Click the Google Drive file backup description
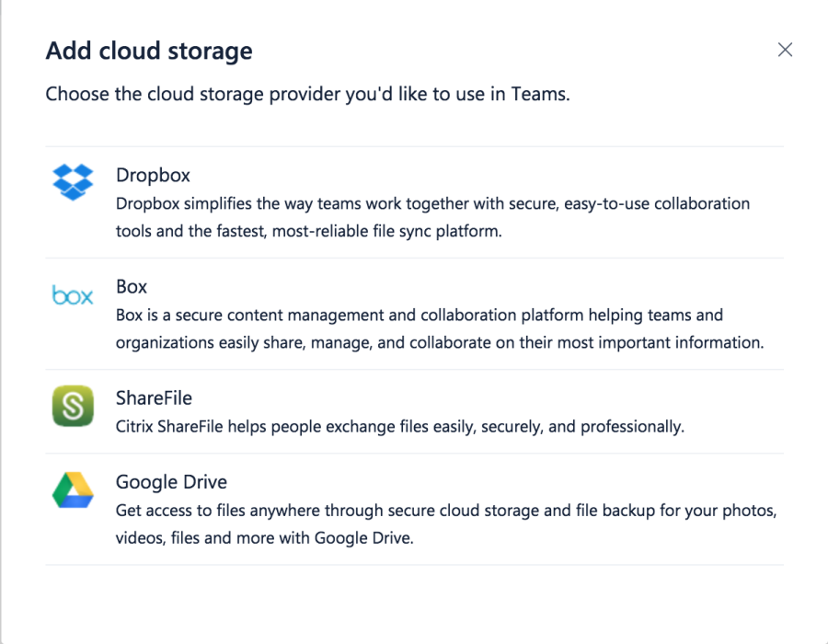This screenshot has height=644, width=828. pyautogui.click(x=446, y=524)
